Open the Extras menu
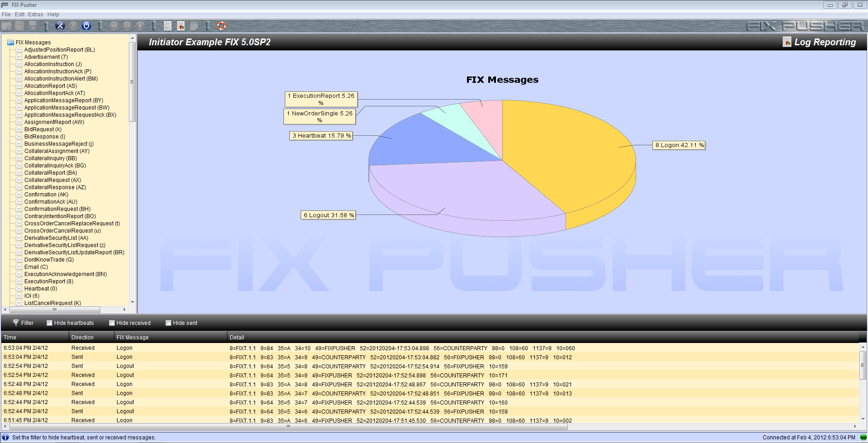Image resolution: width=868 pixels, height=443 pixels. coord(36,14)
